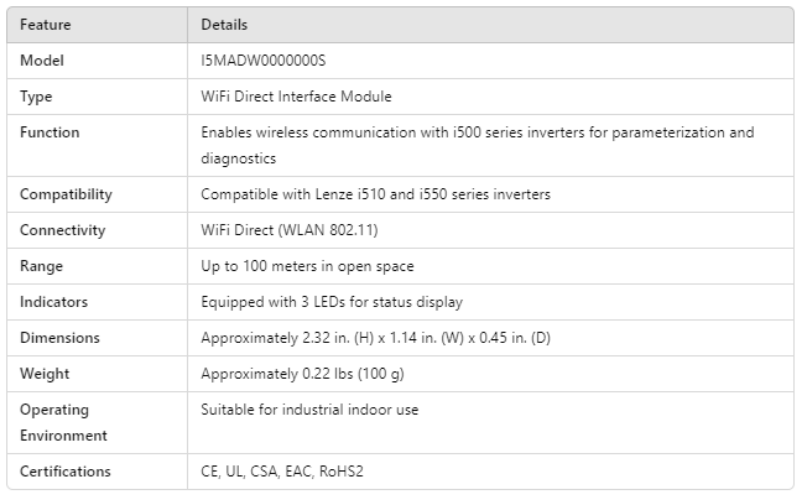Image resolution: width=802 pixels, height=500 pixels.
Task: Select the model number I5MADW0000000S
Action: click(263, 60)
